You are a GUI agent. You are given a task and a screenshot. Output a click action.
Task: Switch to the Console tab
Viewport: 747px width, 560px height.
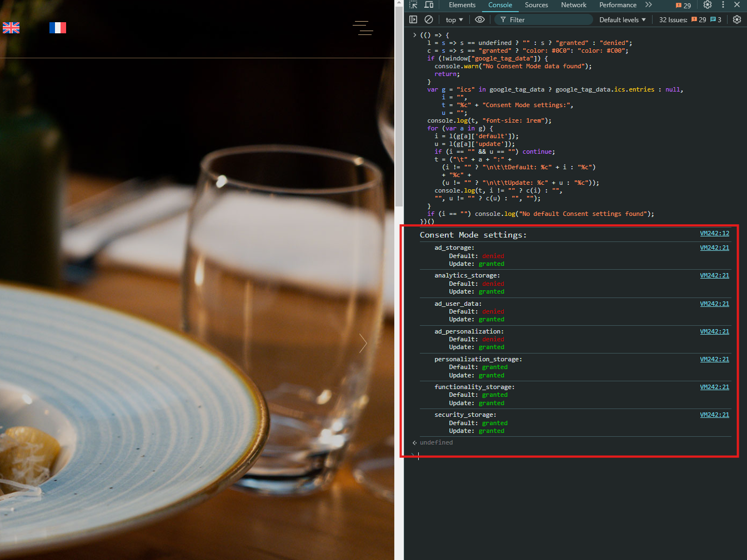[x=500, y=5]
